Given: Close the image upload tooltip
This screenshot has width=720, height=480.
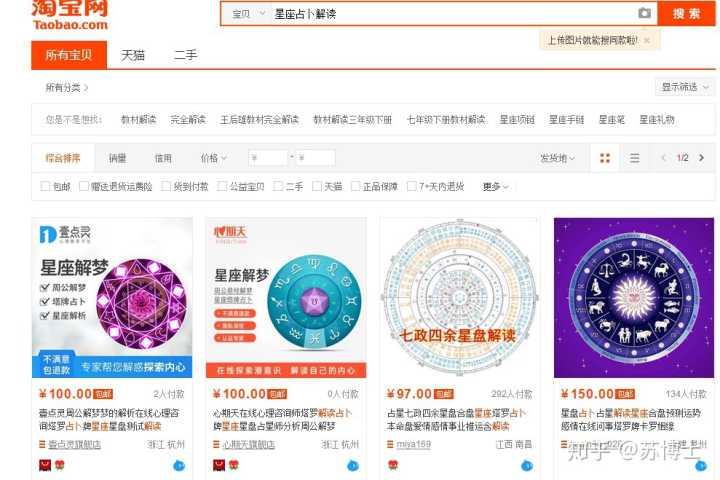Looking at the screenshot, I should (x=646, y=40).
